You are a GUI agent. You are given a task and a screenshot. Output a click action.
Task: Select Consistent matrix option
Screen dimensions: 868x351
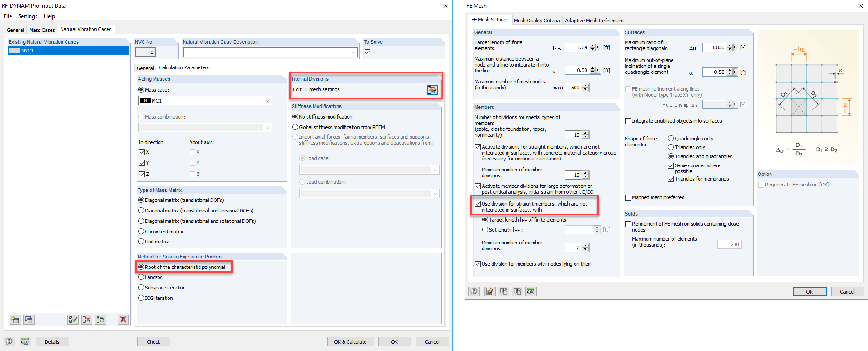point(160,232)
